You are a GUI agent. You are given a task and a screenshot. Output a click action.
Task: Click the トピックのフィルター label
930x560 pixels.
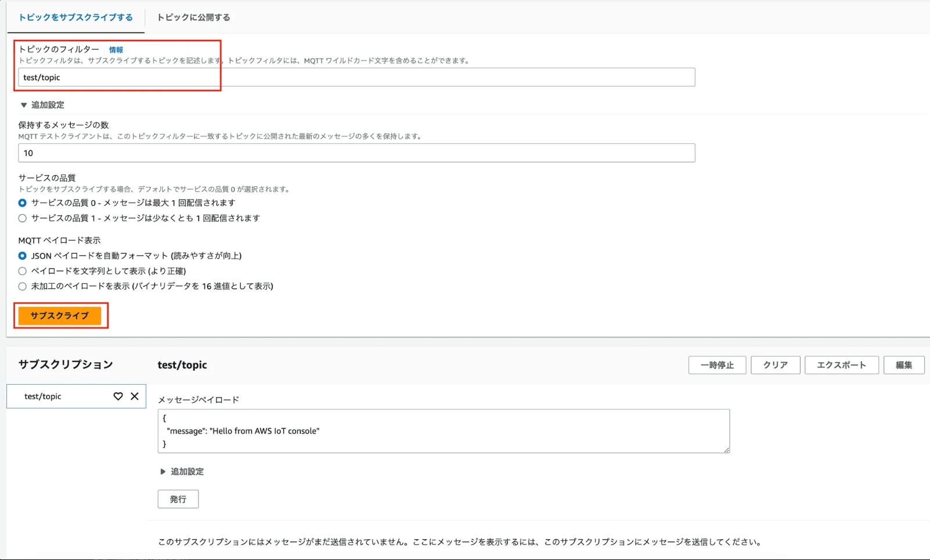coord(59,49)
